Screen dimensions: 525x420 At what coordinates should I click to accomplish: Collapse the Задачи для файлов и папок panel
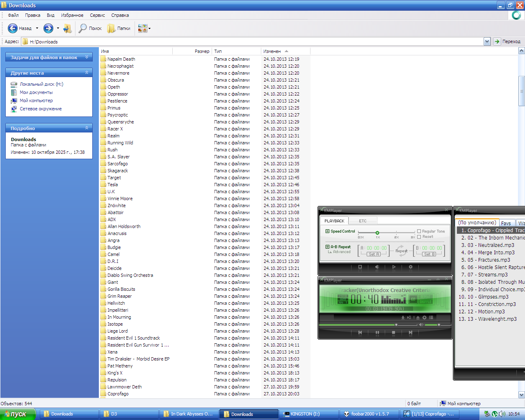click(87, 57)
